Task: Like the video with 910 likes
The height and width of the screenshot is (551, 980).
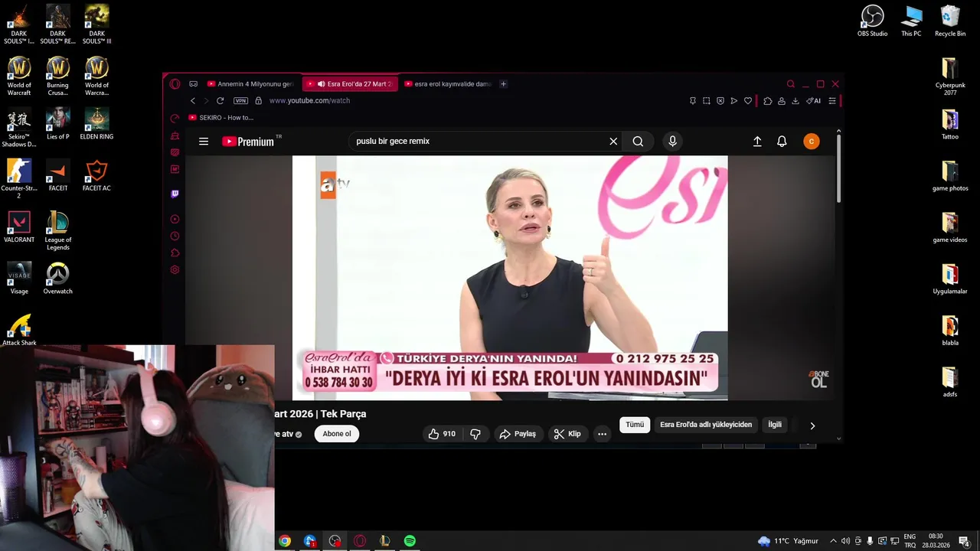Action: tap(442, 434)
